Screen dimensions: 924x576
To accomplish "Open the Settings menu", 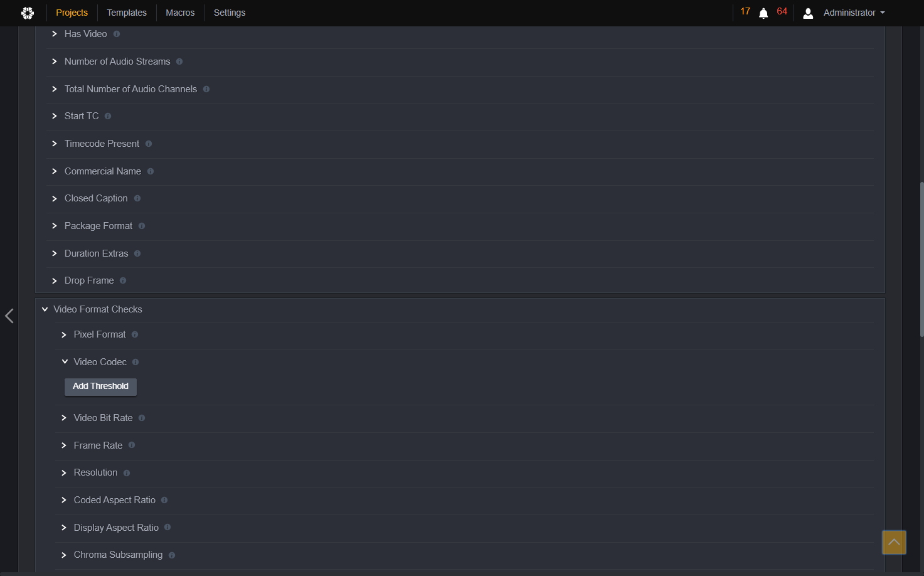I will click(x=230, y=13).
